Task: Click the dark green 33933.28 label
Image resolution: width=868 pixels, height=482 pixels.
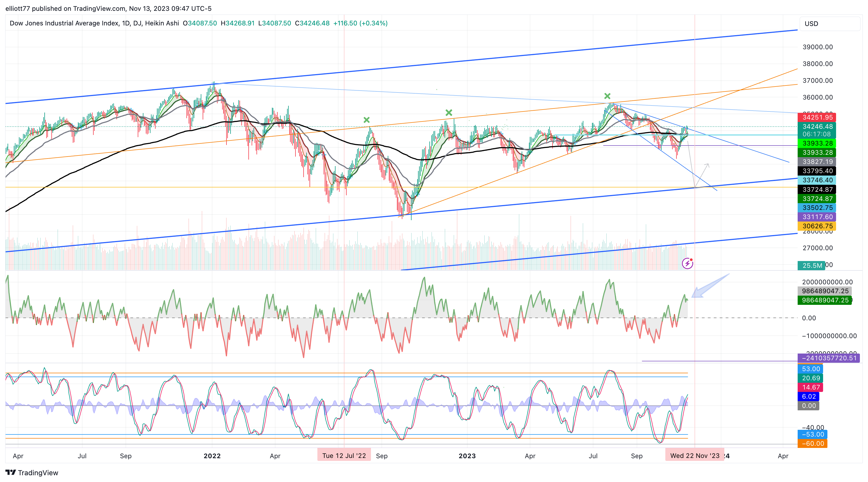Action: tap(817, 153)
